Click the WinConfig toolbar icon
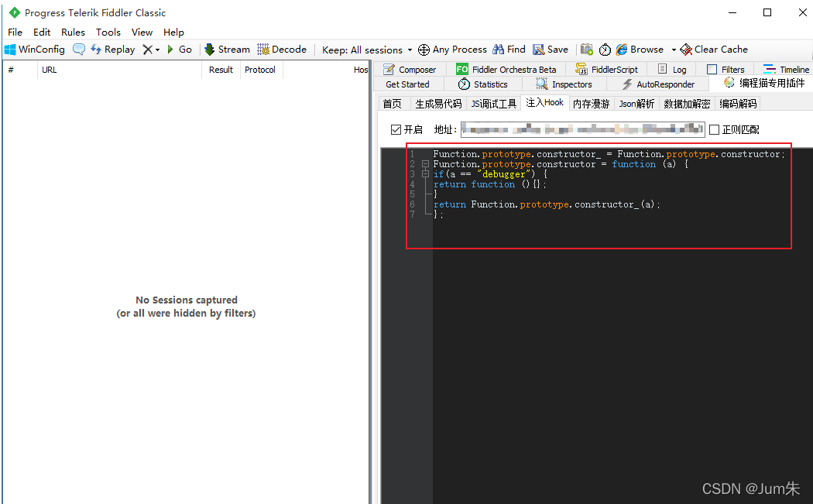This screenshot has height=504, width=813. (11, 50)
